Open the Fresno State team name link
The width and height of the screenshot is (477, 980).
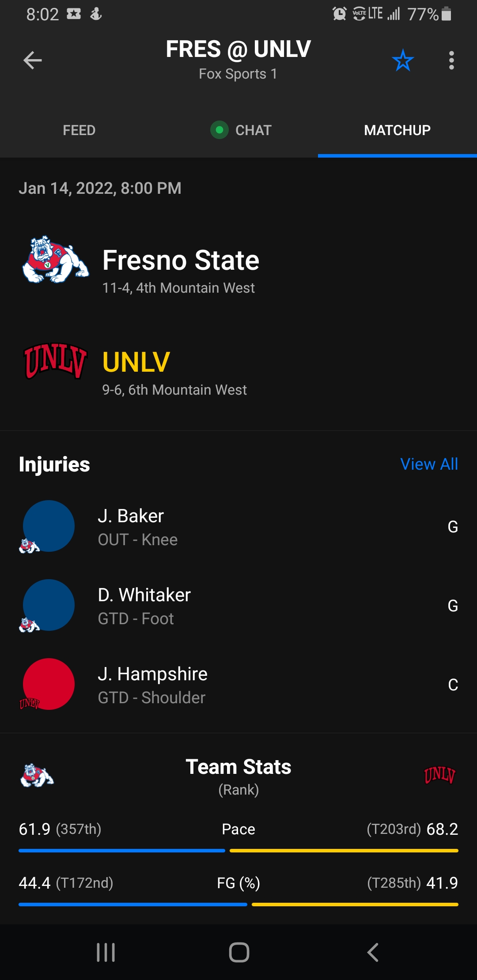(x=181, y=260)
